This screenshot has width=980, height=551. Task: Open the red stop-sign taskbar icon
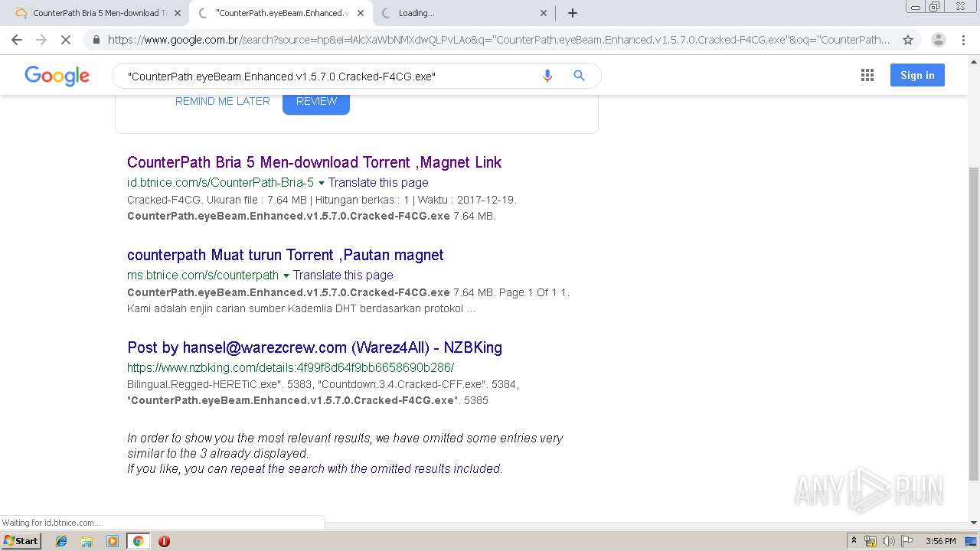(164, 541)
